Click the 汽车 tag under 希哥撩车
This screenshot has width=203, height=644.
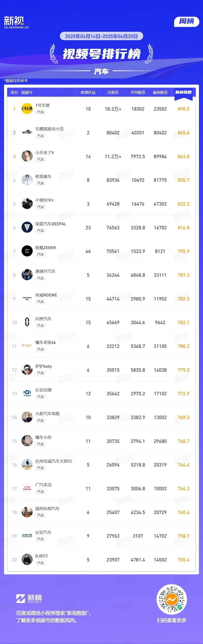click(40, 183)
